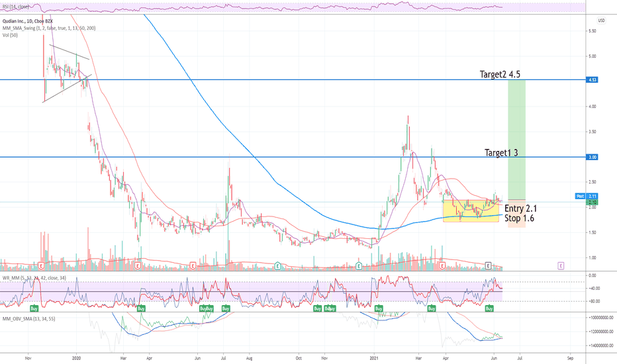Click the 2020 label on time axis
617x364 pixels.
coord(76,358)
